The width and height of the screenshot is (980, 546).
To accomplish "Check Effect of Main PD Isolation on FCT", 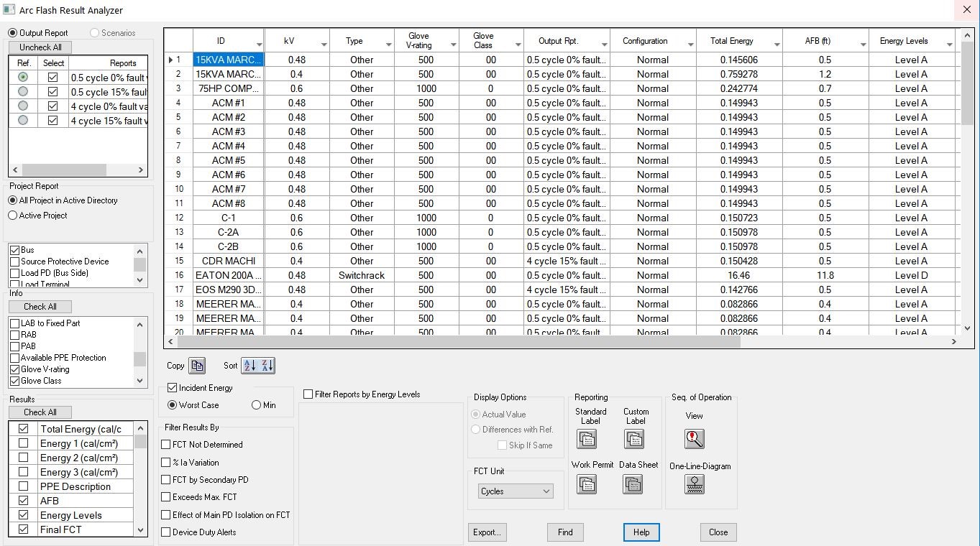I will (166, 515).
